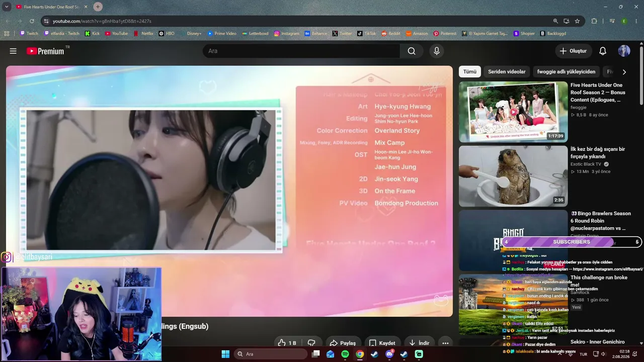Reload the page in Chrome
644x362 pixels.
pos(32,21)
